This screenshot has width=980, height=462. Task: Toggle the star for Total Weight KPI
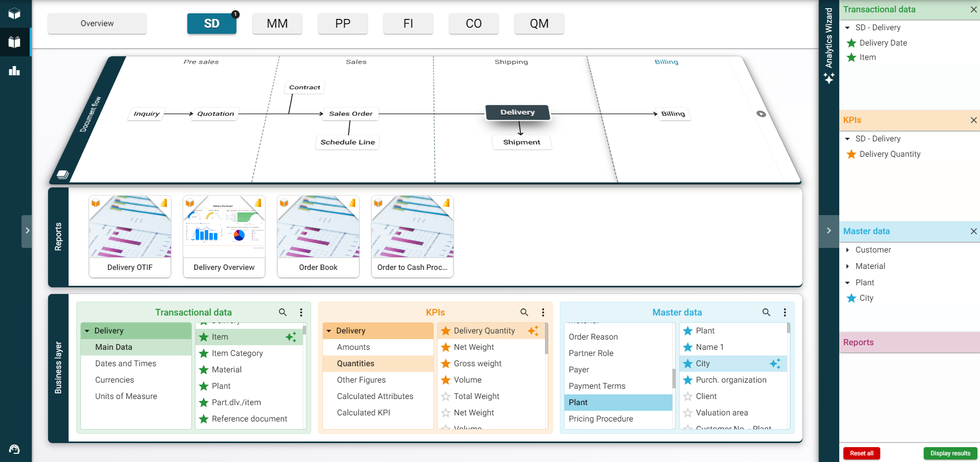(446, 396)
